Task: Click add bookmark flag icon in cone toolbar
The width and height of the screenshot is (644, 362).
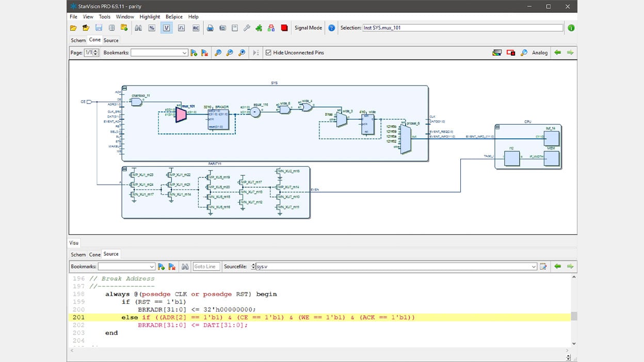Action: click(194, 53)
